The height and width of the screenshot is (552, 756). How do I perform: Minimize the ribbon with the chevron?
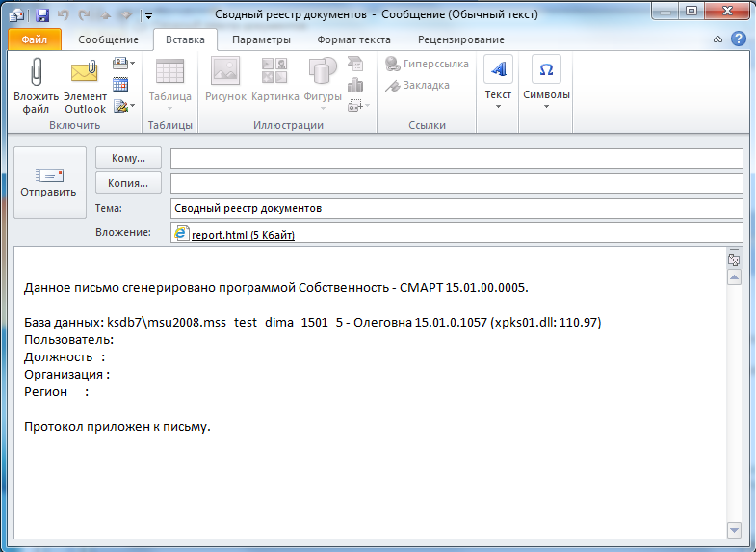pyautogui.click(x=717, y=39)
